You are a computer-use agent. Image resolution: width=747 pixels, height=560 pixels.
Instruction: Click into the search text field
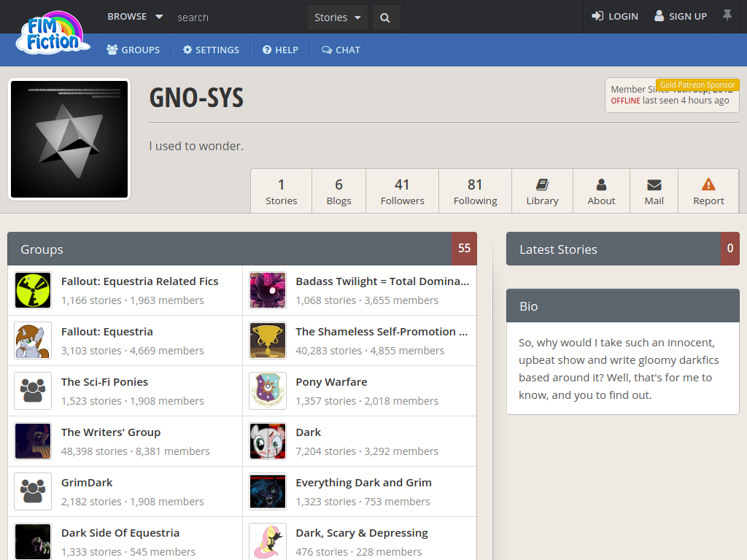point(239,17)
